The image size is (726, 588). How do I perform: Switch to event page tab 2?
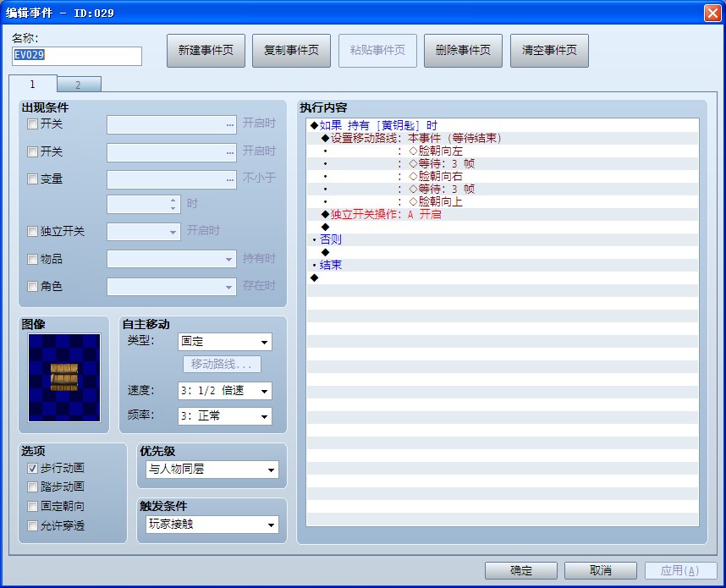pos(79,85)
